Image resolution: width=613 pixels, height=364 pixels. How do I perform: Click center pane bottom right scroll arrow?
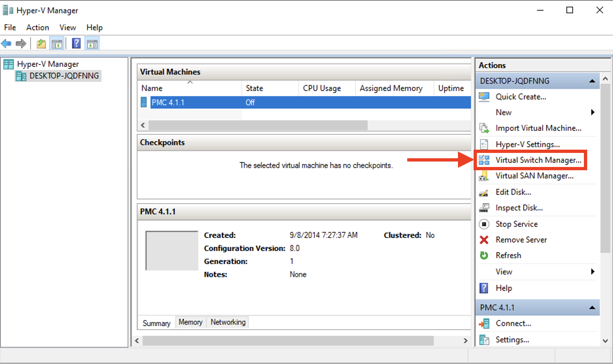coord(465,341)
